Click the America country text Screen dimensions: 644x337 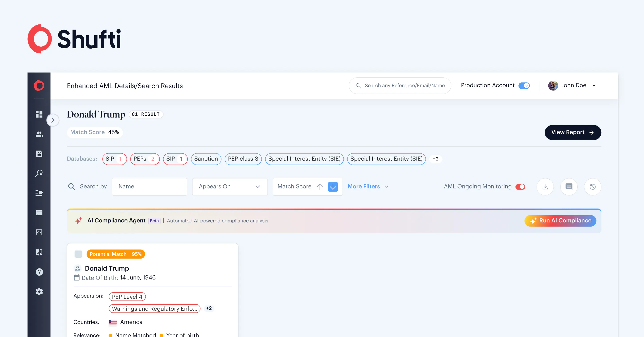(131, 322)
